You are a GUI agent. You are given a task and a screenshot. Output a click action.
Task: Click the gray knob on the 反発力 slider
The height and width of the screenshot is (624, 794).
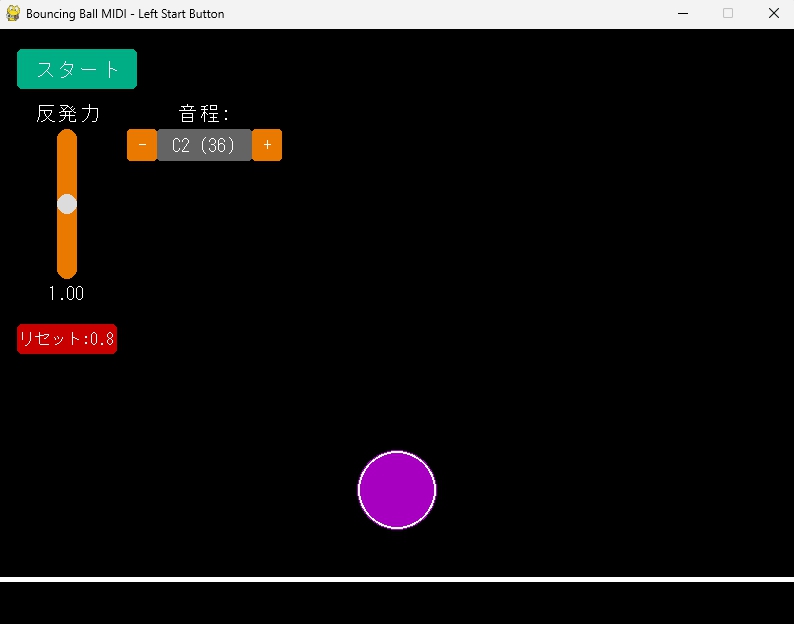[x=67, y=204]
